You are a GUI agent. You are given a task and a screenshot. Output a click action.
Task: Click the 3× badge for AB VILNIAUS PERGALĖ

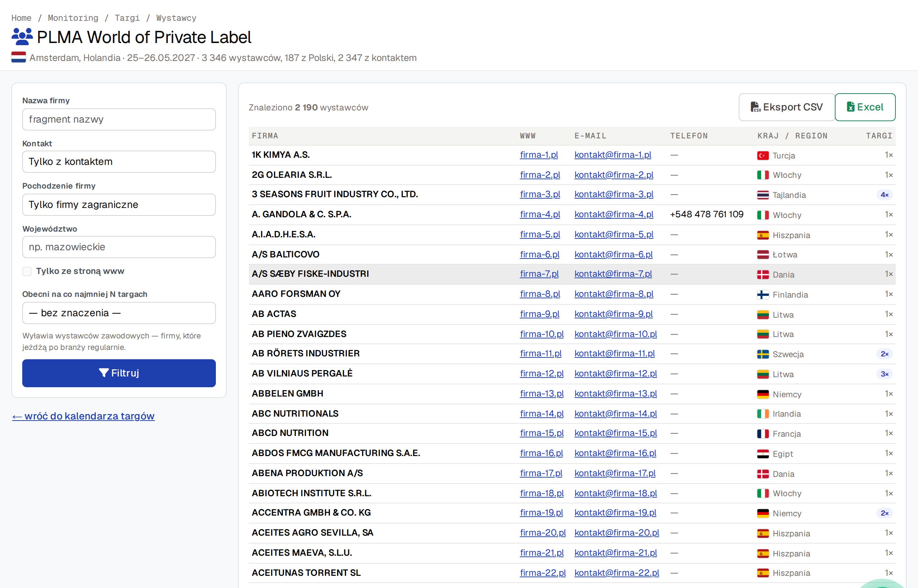tap(884, 374)
